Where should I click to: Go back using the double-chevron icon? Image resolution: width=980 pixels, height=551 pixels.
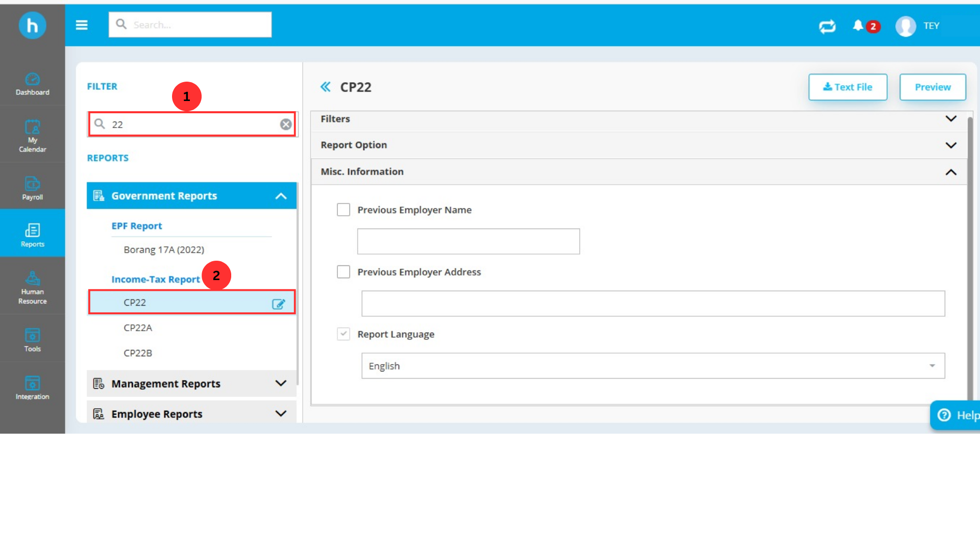pos(326,87)
